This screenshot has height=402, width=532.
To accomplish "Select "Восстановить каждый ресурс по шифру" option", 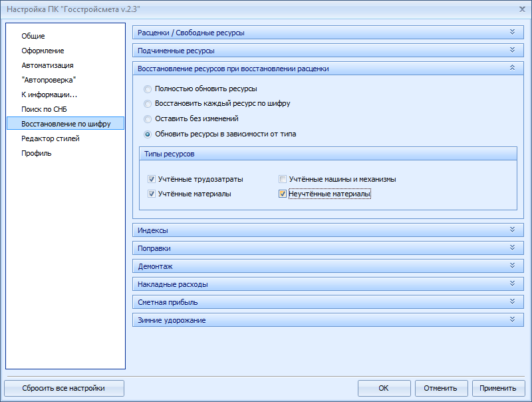I will (x=147, y=104).
